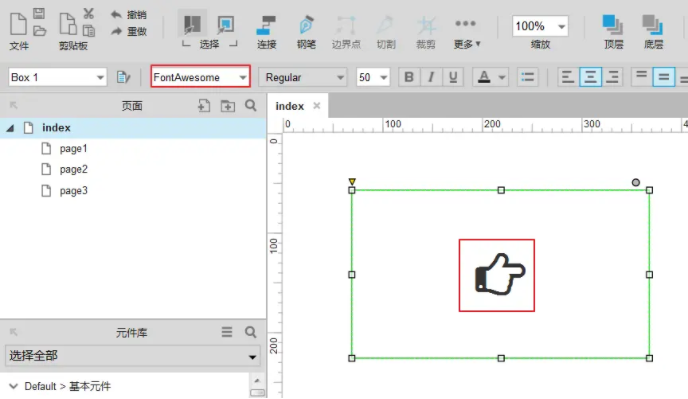The height and width of the screenshot is (399, 688).
Task: Bring widget to top layer (顶层)
Action: (x=613, y=32)
